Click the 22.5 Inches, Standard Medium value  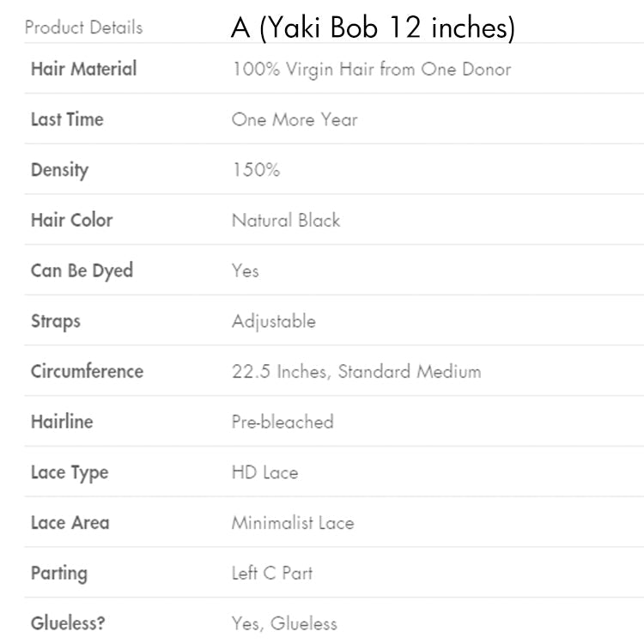pyautogui.click(x=356, y=372)
